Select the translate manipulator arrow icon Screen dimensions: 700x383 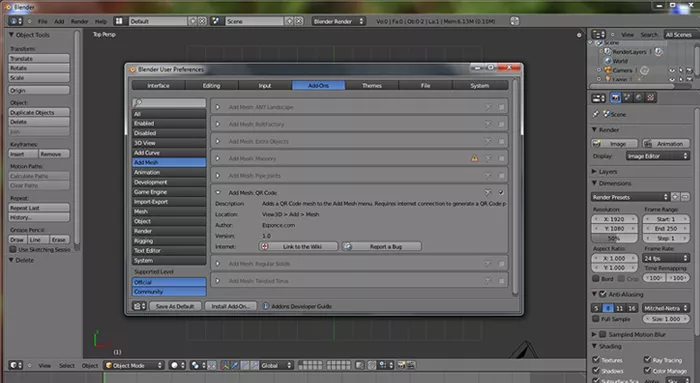tap(235, 365)
